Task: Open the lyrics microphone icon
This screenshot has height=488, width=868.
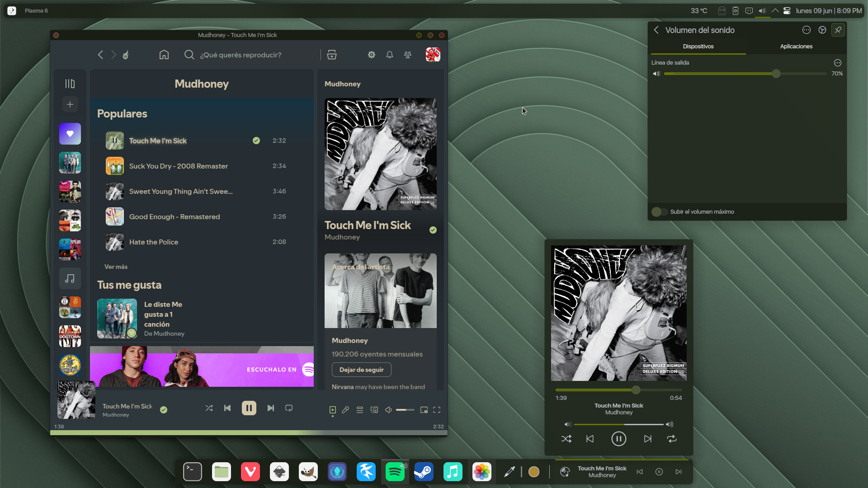Action: (x=345, y=410)
